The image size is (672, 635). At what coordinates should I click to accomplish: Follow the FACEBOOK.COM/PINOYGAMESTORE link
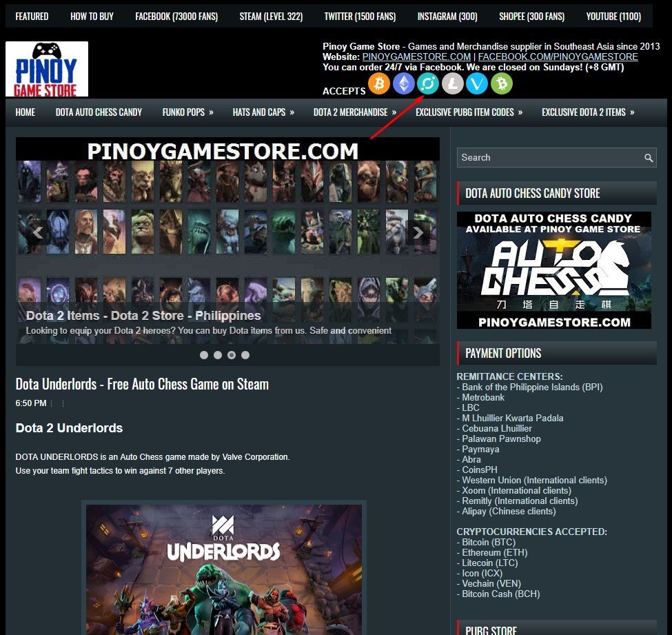[558, 57]
